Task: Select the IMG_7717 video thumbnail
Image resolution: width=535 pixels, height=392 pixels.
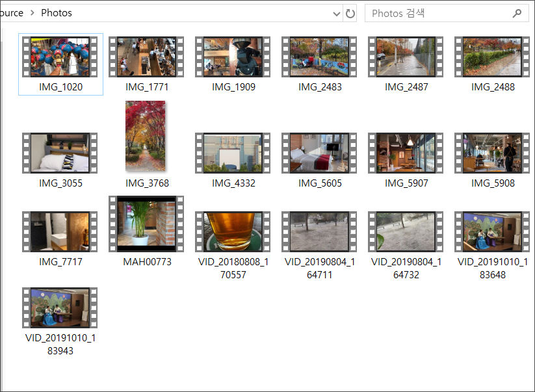Action: 60,231
